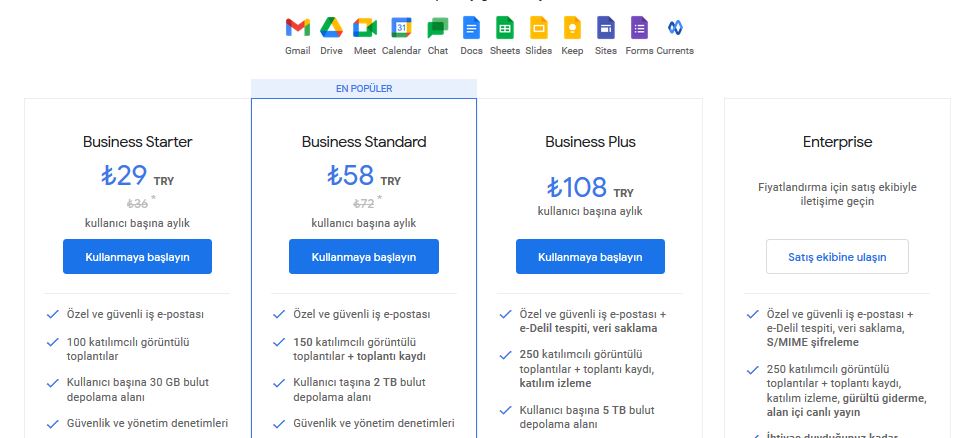Select the Forms icon
This screenshot has width=977, height=438.
(639, 27)
